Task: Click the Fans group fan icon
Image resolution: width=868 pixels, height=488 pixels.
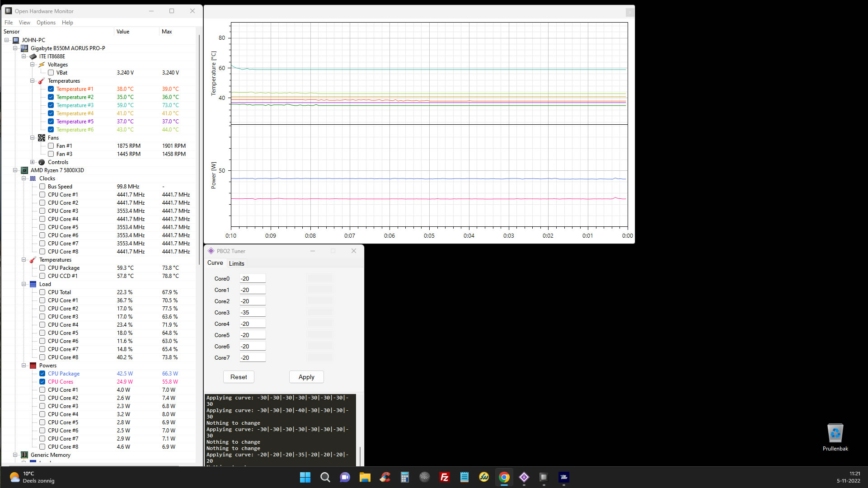Action: click(42, 138)
